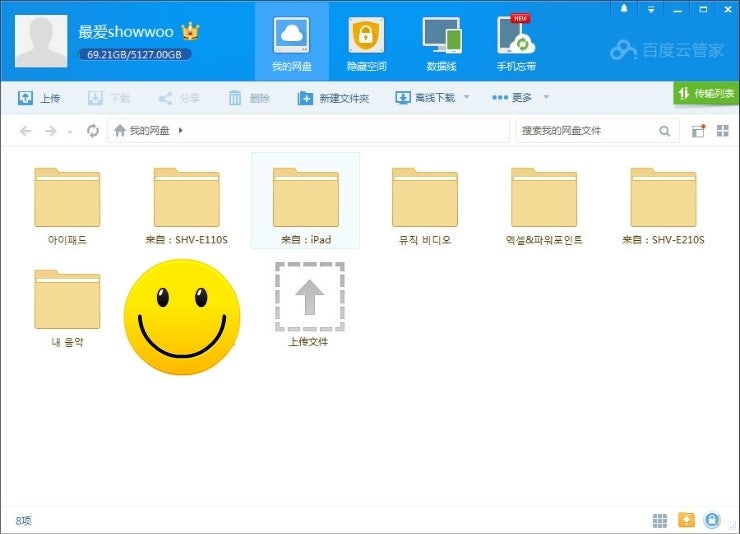This screenshot has width=740, height=534.
Task: Click the user avatar picture
Action: coord(41,41)
